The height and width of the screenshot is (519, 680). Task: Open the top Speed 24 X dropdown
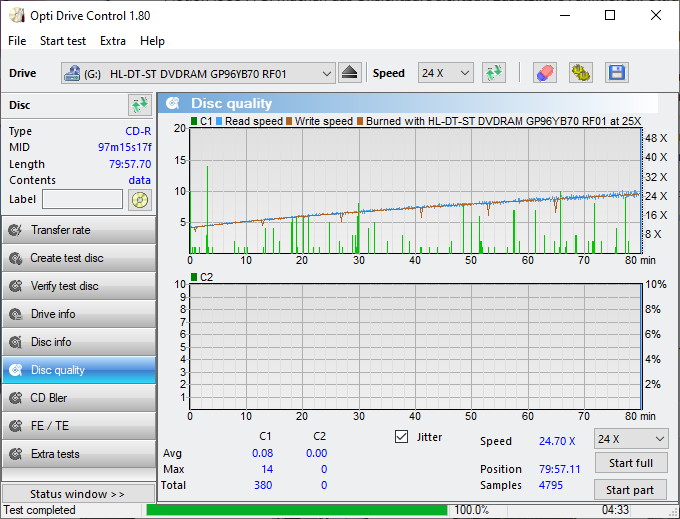445,73
